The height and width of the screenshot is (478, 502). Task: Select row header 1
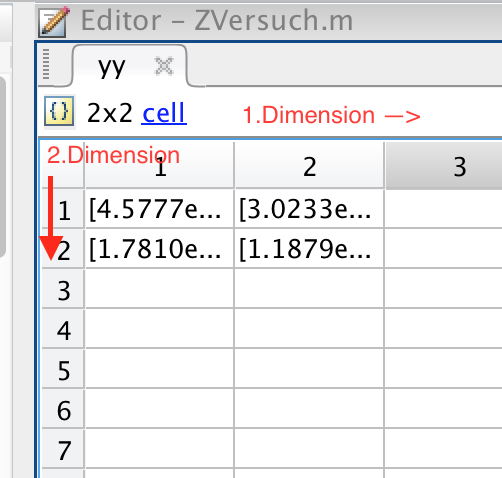click(63, 209)
